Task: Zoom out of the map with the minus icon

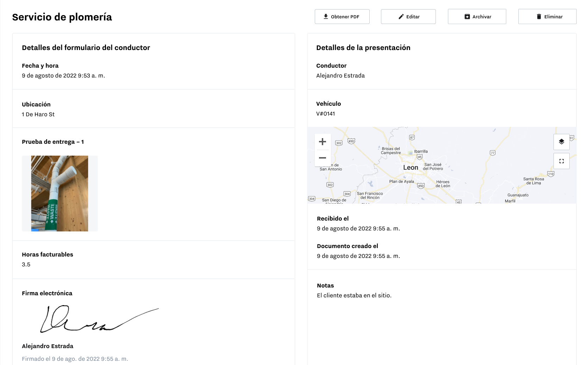Action: pos(323,158)
